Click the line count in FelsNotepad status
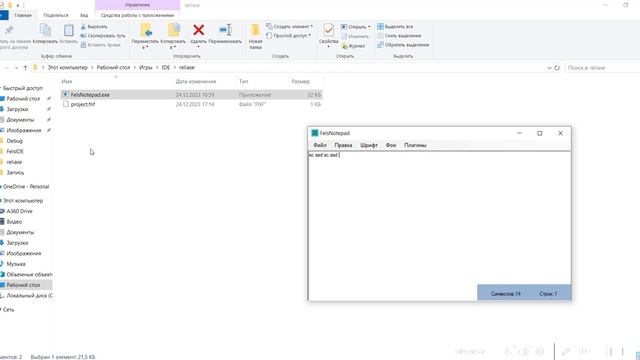This screenshot has height=360, width=640. pyautogui.click(x=548, y=294)
